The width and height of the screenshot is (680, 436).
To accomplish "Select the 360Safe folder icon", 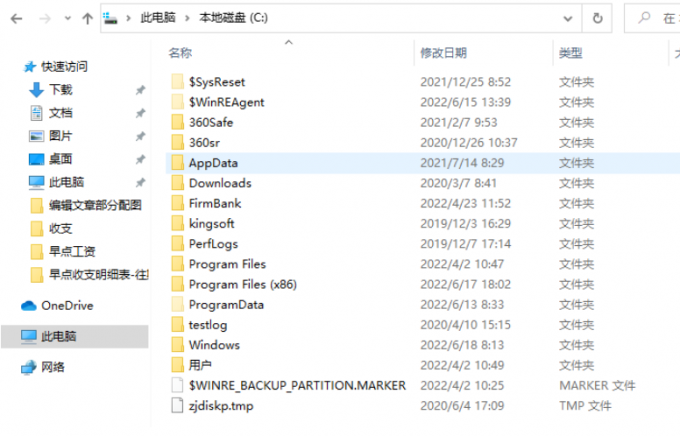I will coord(177,122).
